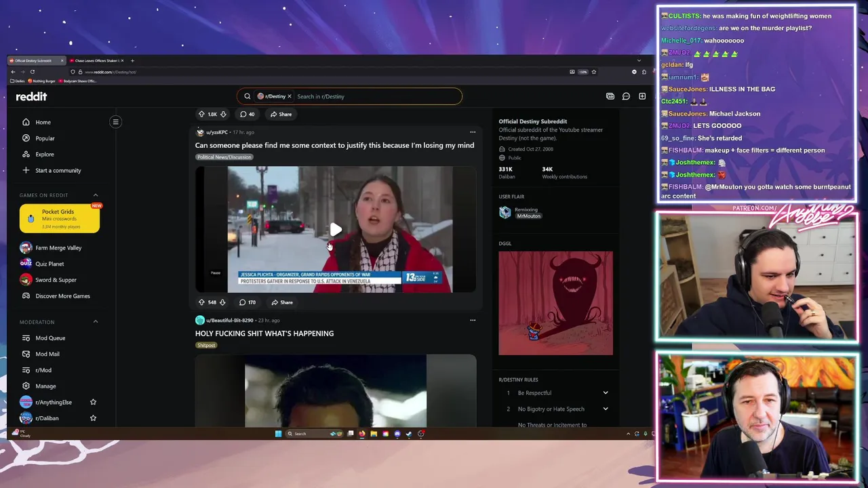The height and width of the screenshot is (488, 868).
Task: Expand No Bigotry or Hate Speech rule
Action: [x=606, y=409]
